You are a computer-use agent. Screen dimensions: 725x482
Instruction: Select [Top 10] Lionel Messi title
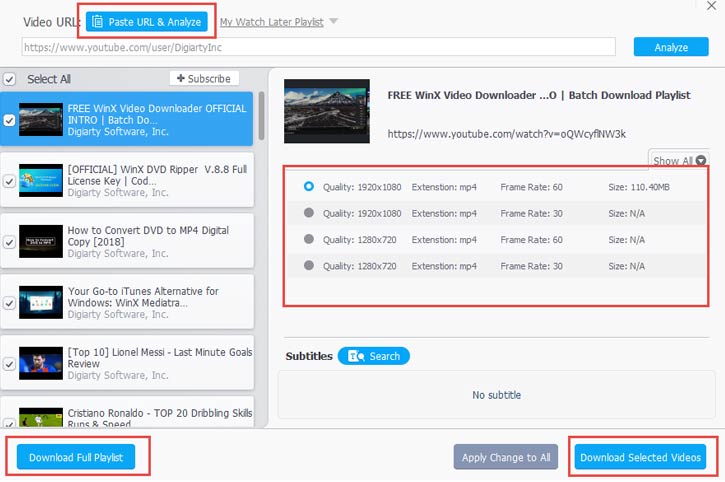pyautogui.click(x=160, y=358)
